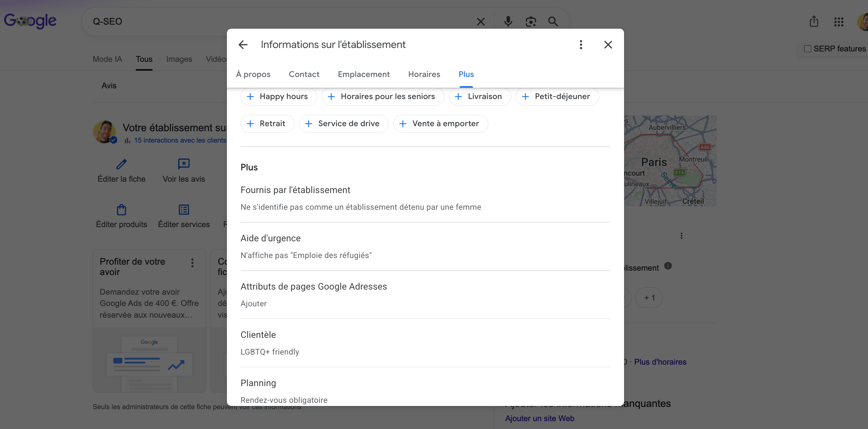Select the Tous search tab
The height and width of the screenshot is (429, 868).
(x=144, y=59)
